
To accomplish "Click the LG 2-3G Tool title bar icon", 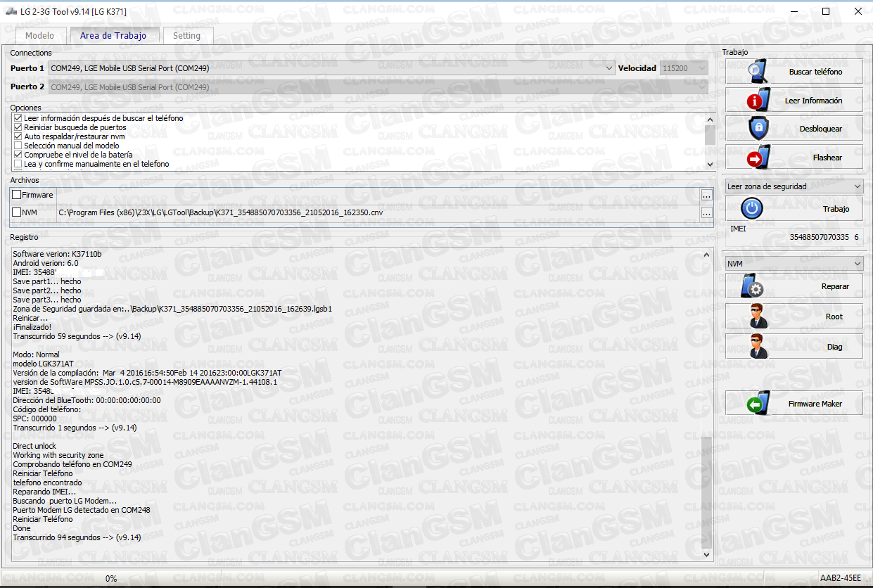I will [11, 11].
